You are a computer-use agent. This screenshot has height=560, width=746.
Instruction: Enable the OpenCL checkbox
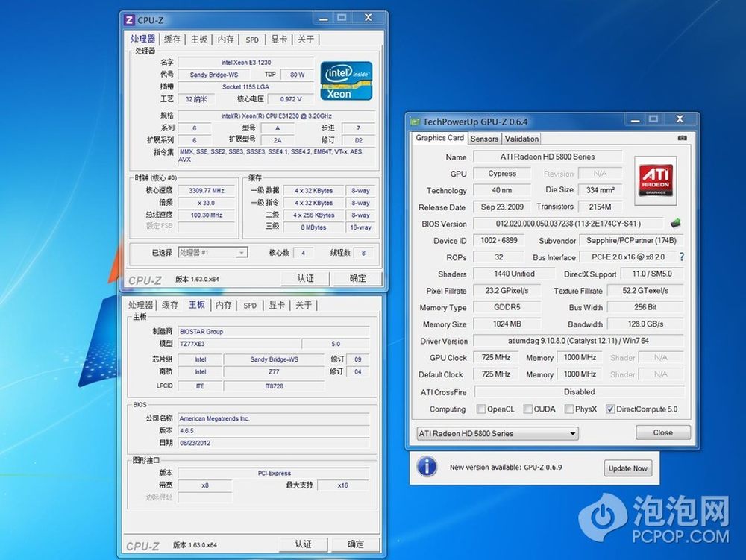[481, 409]
